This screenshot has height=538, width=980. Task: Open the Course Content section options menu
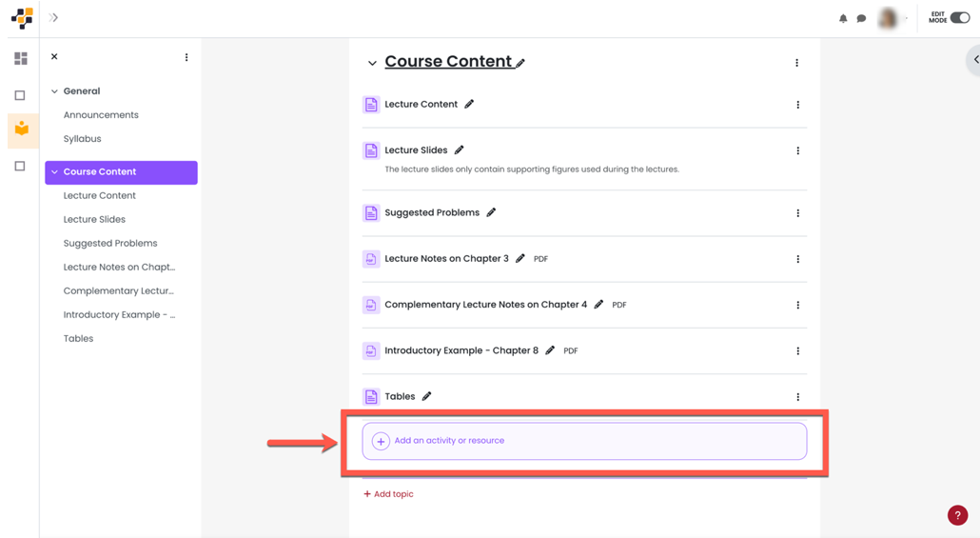796,63
